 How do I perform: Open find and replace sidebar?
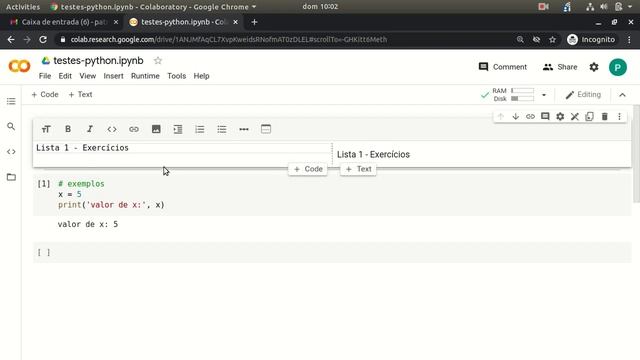point(11,127)
